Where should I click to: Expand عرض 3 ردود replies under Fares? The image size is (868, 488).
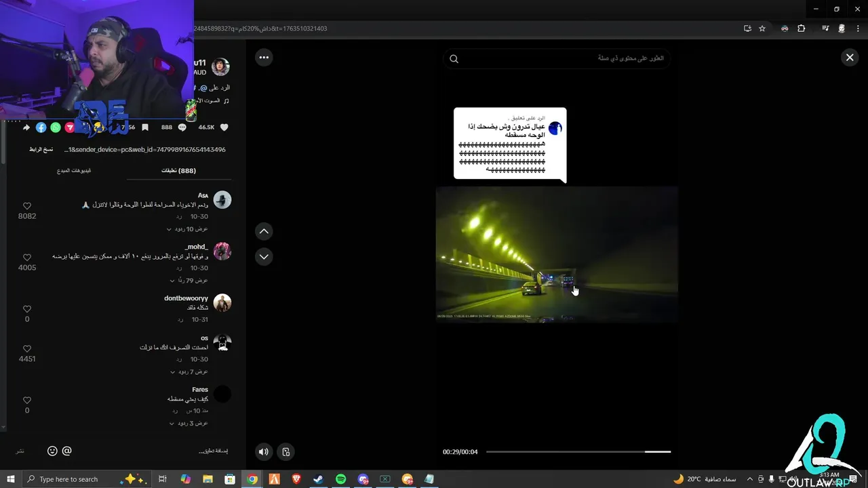[x=189, y=423]
